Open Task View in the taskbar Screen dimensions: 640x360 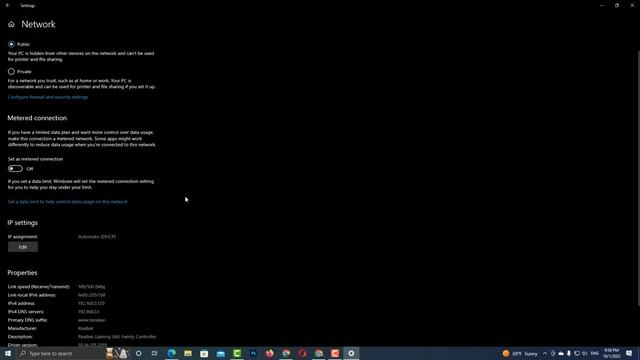pos(155,353)
